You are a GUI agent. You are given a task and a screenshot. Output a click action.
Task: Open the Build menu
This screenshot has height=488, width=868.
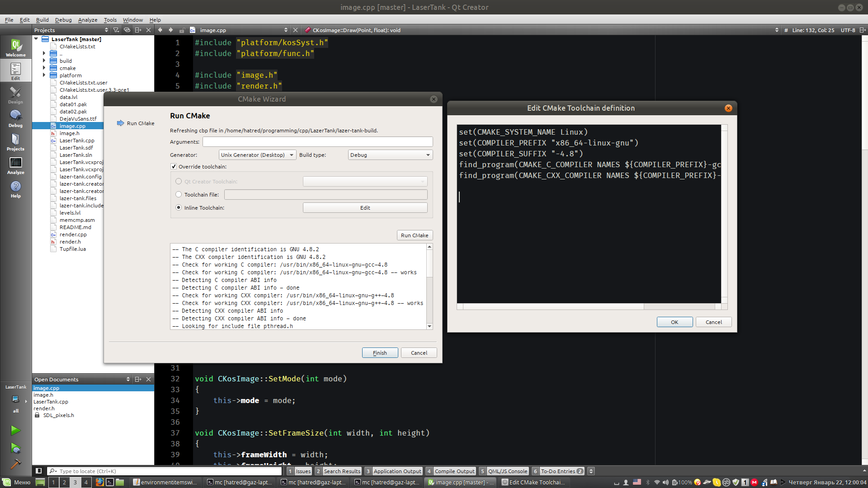[x=42, y=20]
